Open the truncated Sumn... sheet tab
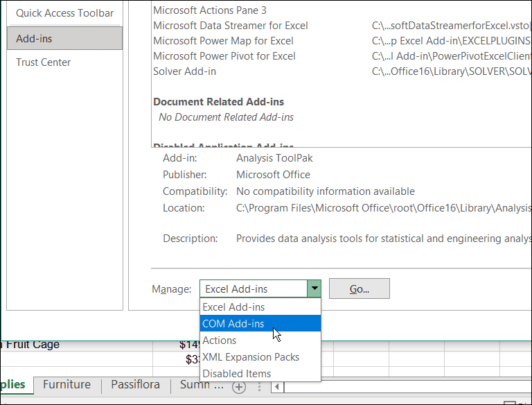 [202, 385]
